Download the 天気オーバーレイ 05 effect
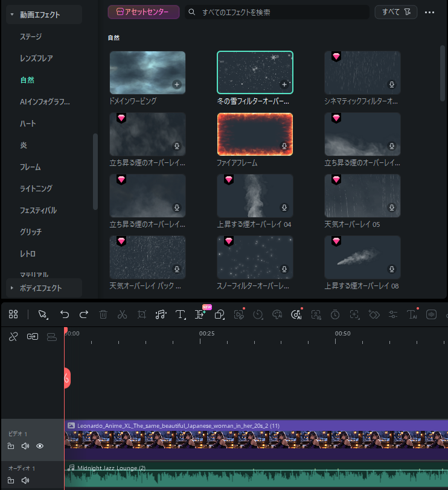Image resolution: width=448 pixels, height=490 pixels. click(392, 208)
